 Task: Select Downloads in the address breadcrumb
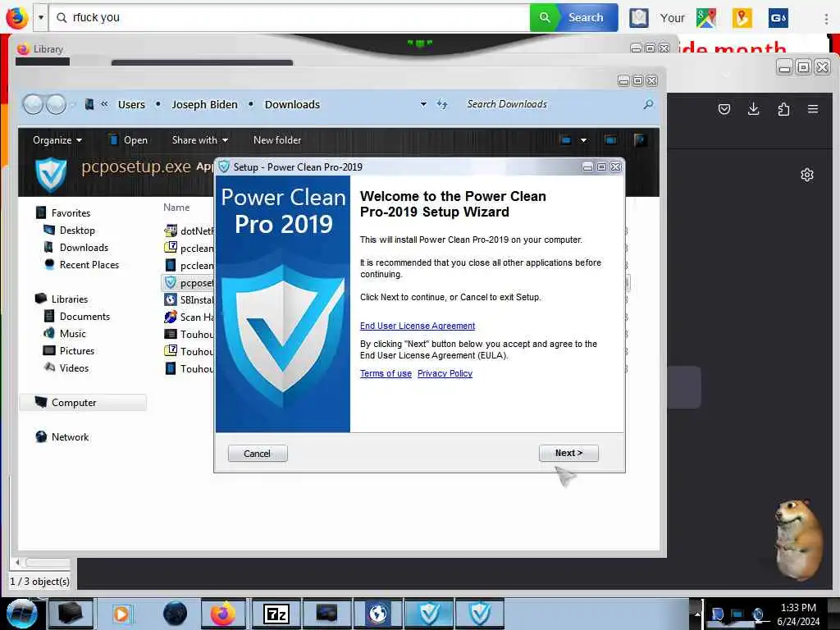point(292,104)
